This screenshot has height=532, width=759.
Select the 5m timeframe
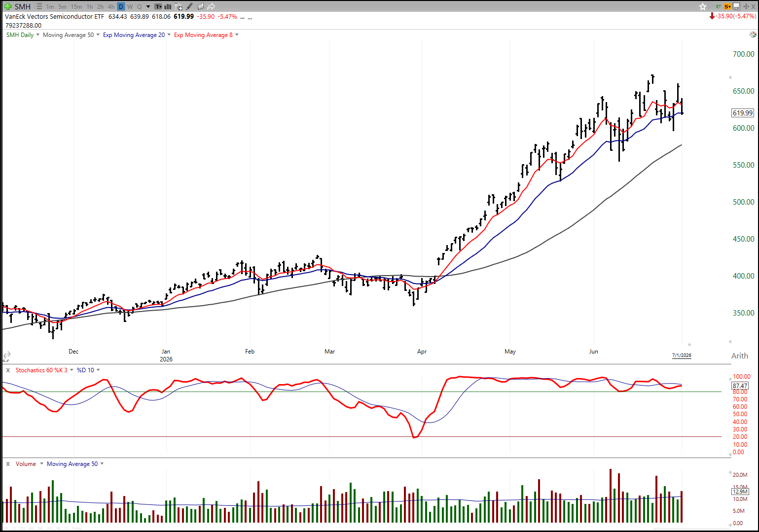click(62, 7)
